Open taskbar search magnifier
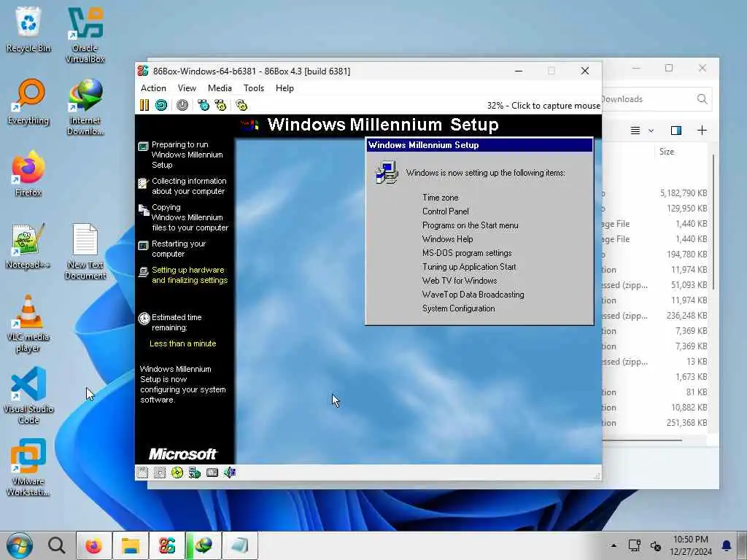This screenshot has width=747, height=560. point(56,545)
